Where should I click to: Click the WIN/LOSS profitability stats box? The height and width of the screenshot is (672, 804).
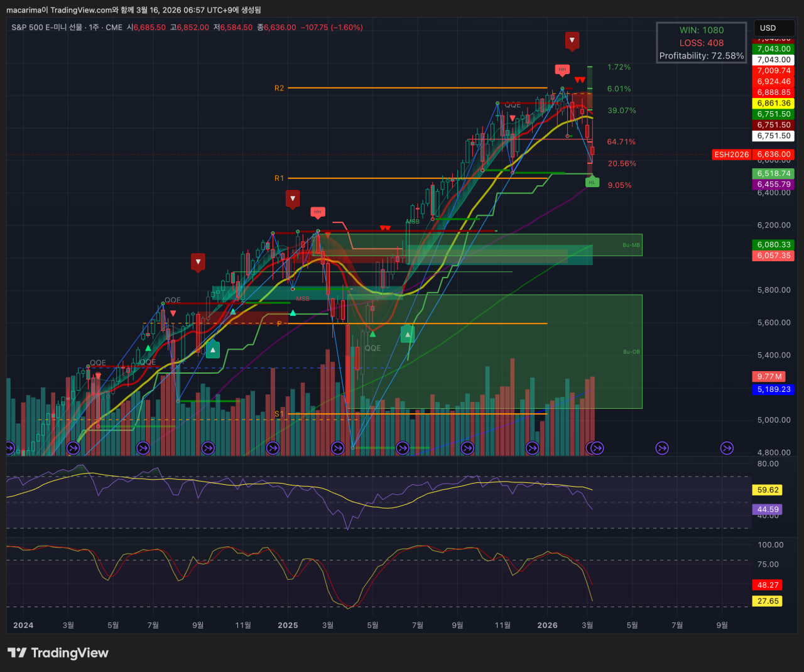(701, 43)
